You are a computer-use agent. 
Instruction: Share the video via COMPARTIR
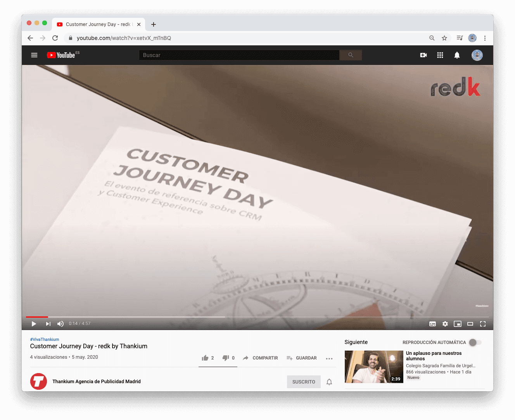click(x=260, y=358)
